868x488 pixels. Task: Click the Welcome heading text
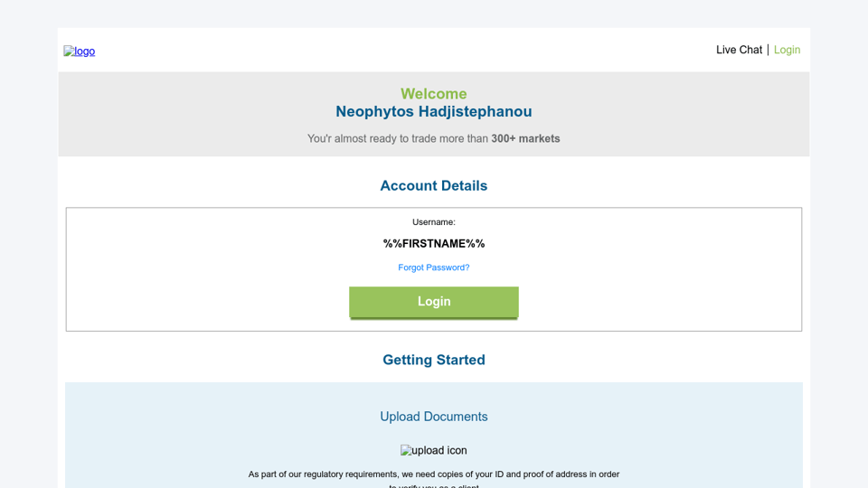coord(434,94)
